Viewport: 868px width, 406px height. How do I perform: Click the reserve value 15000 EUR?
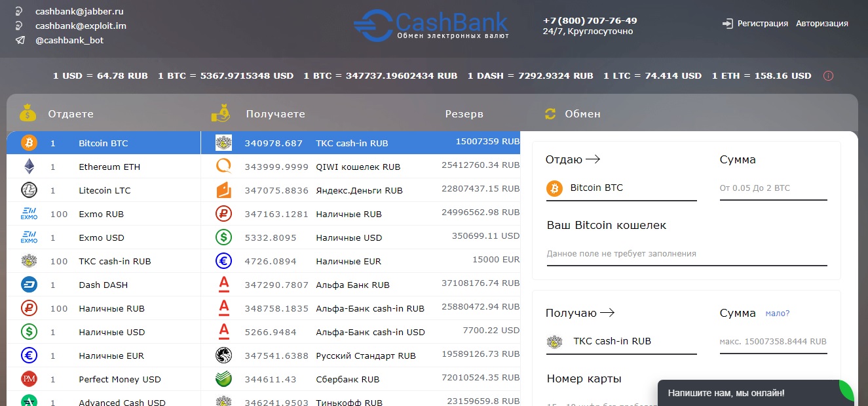pos(496,260)
